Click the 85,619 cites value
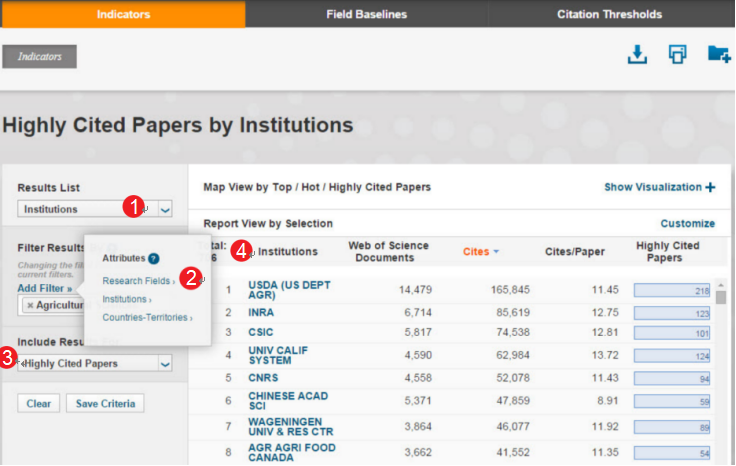736x466 pixels. pyautogui.click(x=514, y=313)
